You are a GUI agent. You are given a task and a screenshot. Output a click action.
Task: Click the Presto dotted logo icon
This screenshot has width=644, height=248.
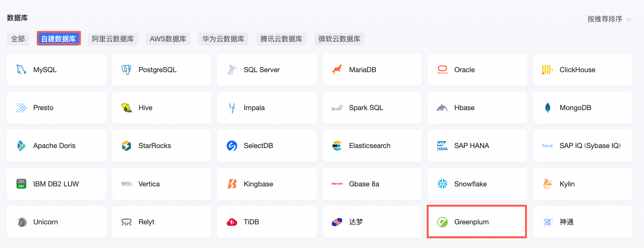click(21, 108)
